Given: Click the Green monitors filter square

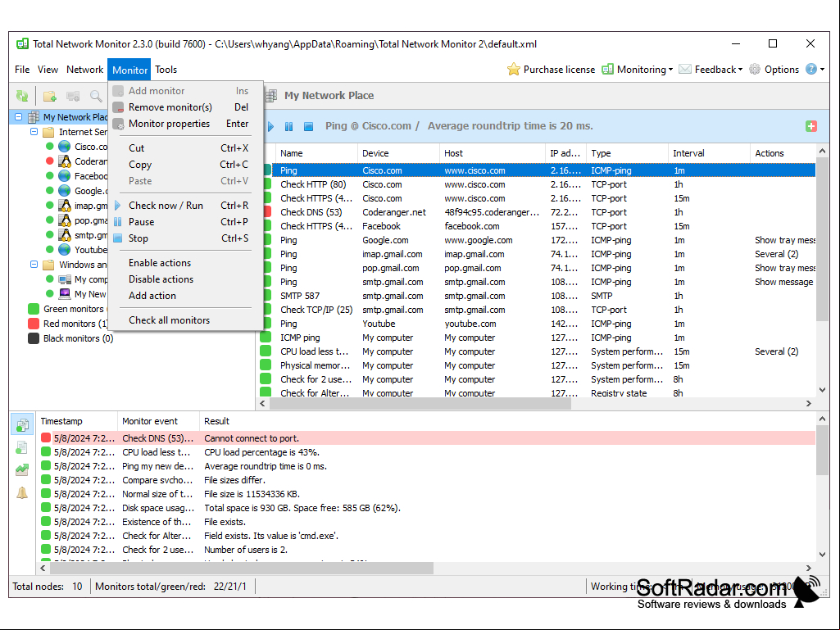Looking at the screenshot, I should [x=34, y=309].
